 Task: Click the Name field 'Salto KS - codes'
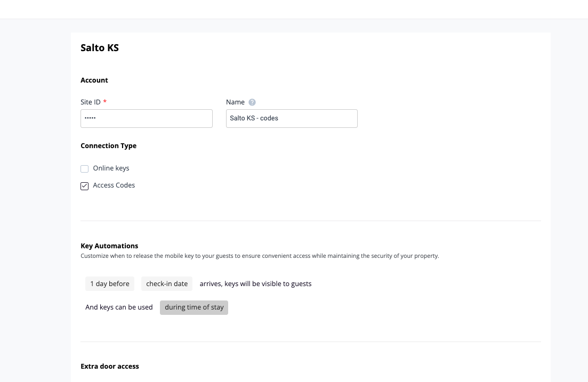point(292,118)
